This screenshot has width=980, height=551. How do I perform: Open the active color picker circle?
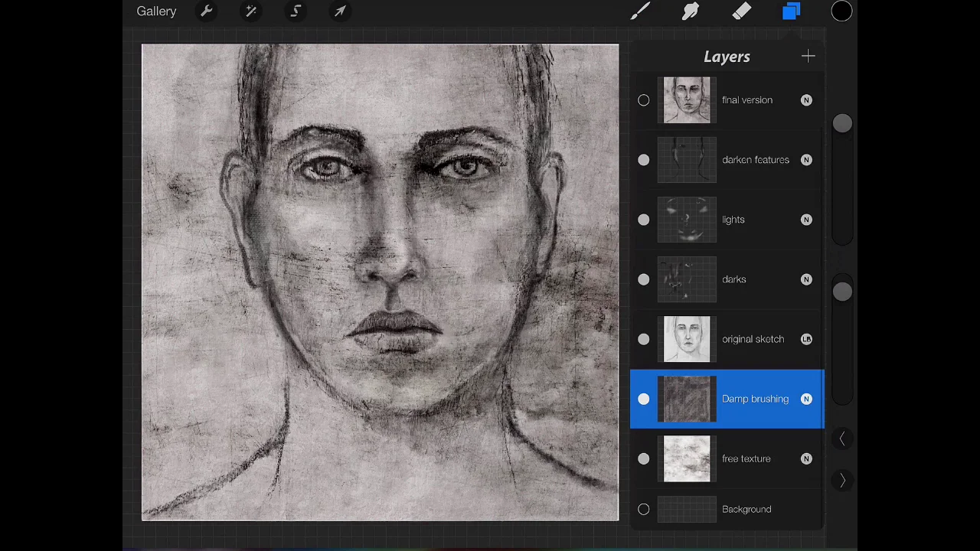tap(841, 11)
